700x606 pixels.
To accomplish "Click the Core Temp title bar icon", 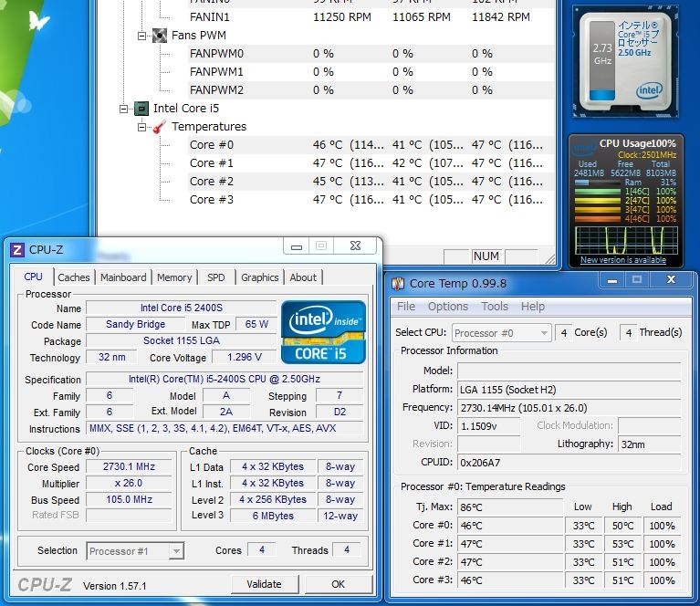I will [x=398, y=284].
